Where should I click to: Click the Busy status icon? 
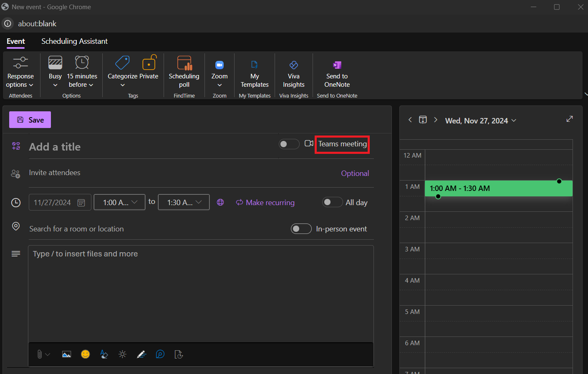point(55,63)
